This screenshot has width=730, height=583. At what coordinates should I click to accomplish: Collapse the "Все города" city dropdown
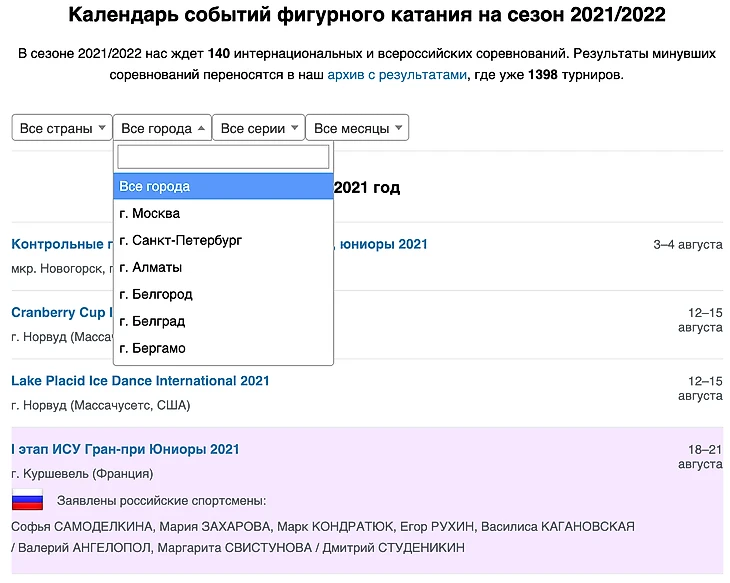[162, 128]
